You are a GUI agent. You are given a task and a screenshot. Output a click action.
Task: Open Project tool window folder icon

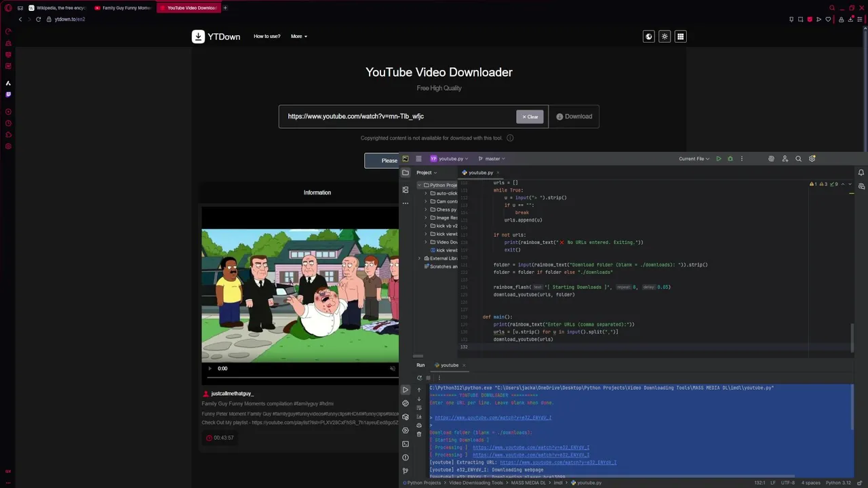click(406, 173)
